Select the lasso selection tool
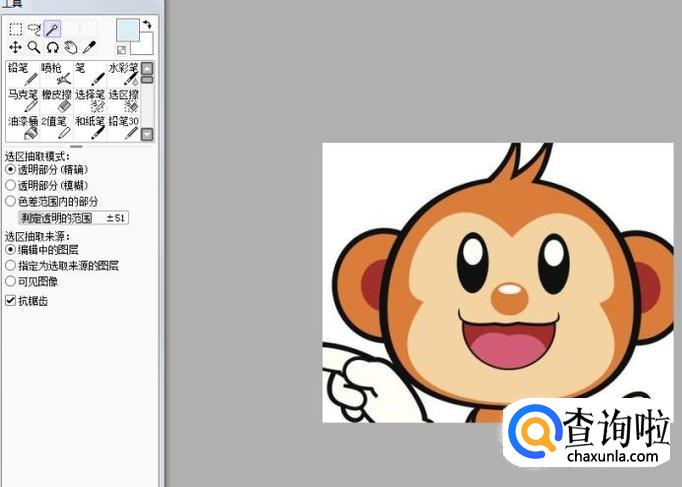Image resolution: width=682 pixels, height=487 pixels. tap(34, 29)
